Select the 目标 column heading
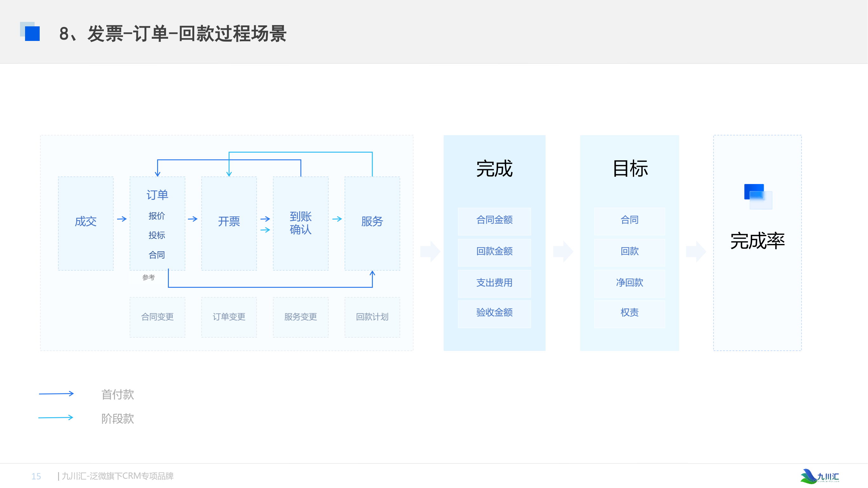Screen dimensions: 868x488 (x=630, y=168)
